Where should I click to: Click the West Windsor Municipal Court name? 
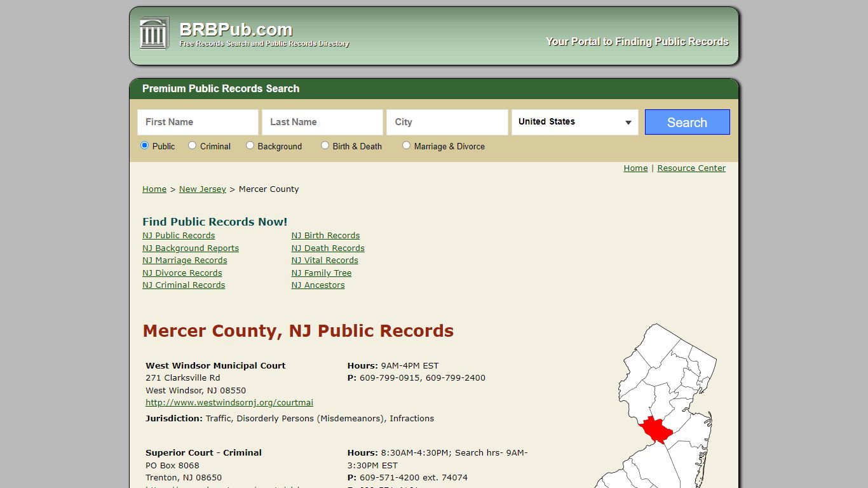pyautogui.click(x=215, y=366)
